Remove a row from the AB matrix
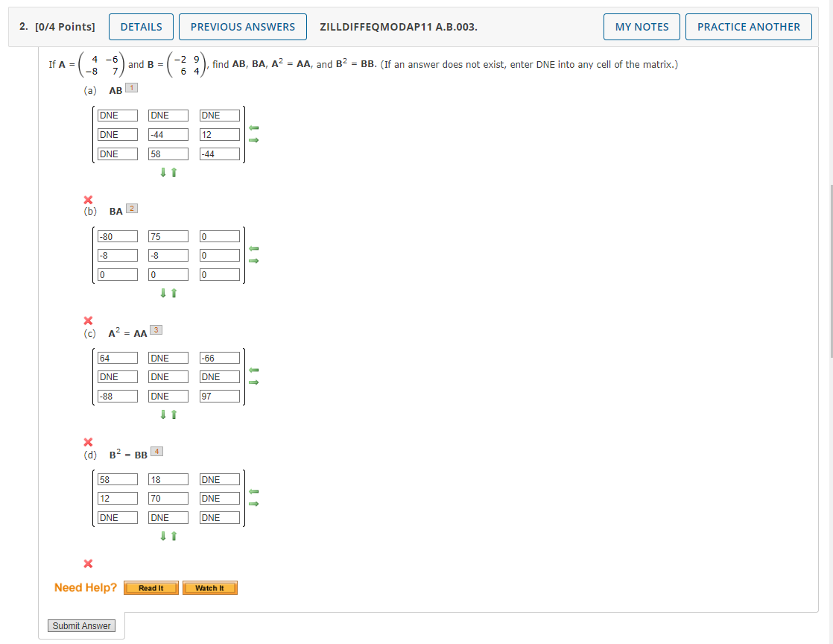 [x=173, y=172]
